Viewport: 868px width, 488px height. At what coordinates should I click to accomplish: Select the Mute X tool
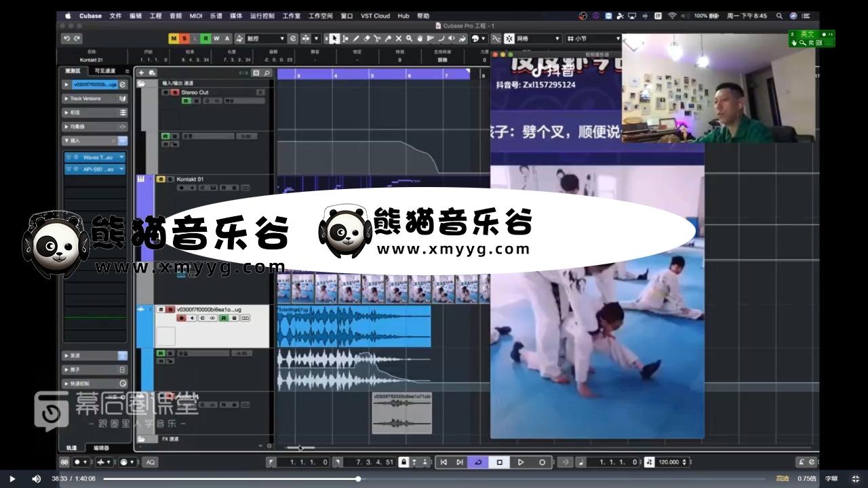(x=399, y=39)
